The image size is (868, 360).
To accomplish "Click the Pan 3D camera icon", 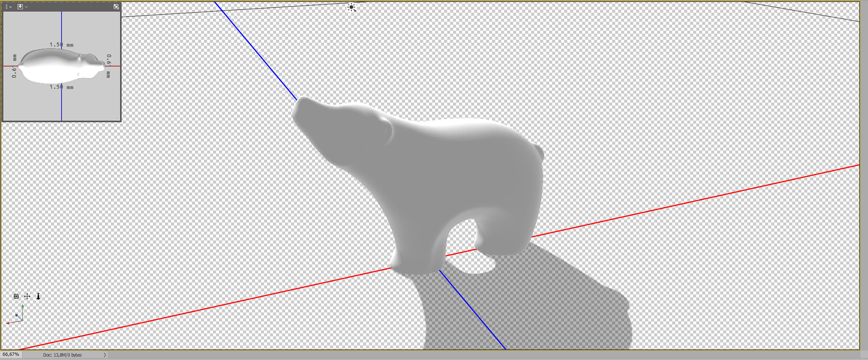I will pos(27,296).
